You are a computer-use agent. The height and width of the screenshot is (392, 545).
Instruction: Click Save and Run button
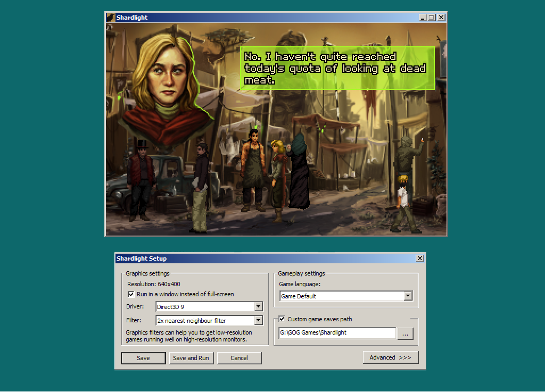click(x=191, y=358)
